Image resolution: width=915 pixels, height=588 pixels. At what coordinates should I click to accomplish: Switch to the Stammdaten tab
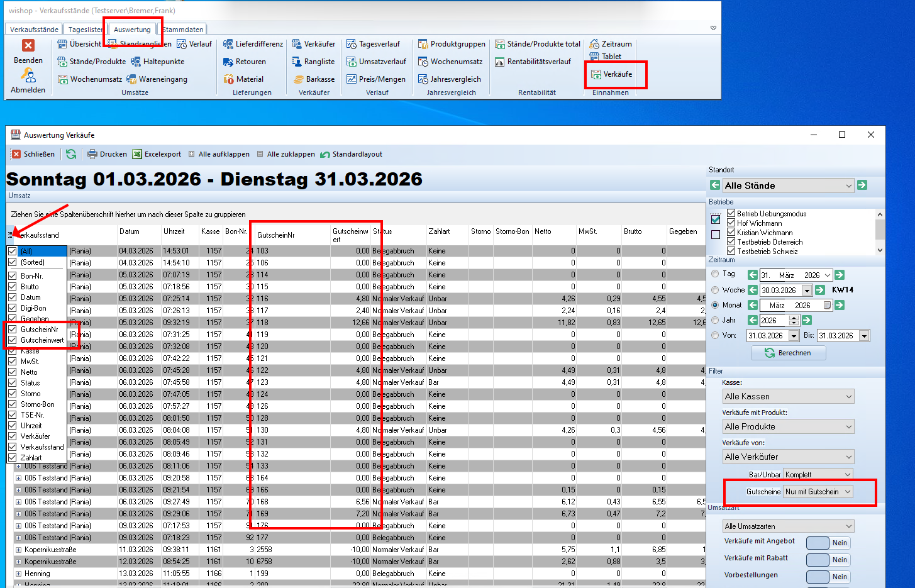pyautogui.click(x=183, y=30)
